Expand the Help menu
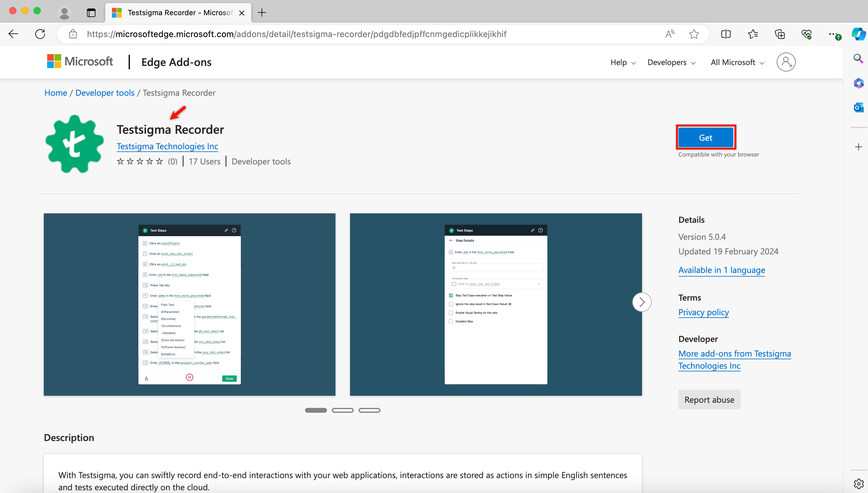The image size is (868, 493). click(623, 62)
